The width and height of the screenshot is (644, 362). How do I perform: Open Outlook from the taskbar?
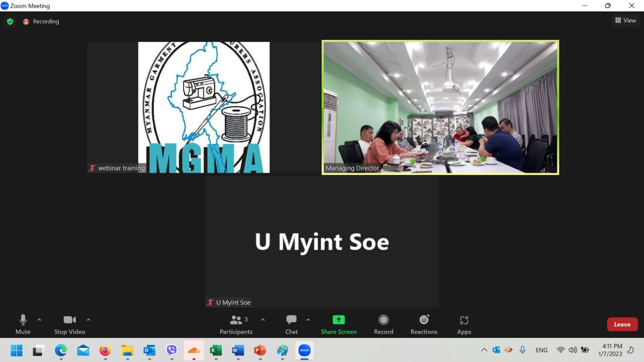pyautogui.click(x=150, y=351)
